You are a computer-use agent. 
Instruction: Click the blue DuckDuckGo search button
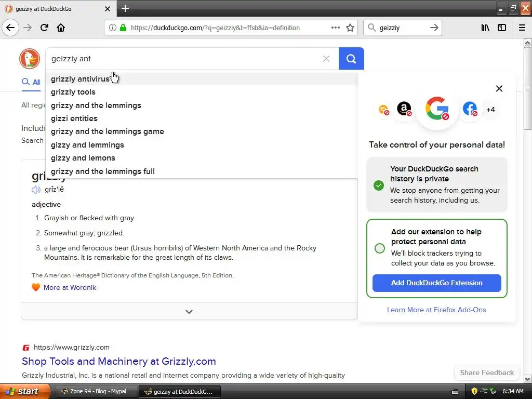(351, 59)
